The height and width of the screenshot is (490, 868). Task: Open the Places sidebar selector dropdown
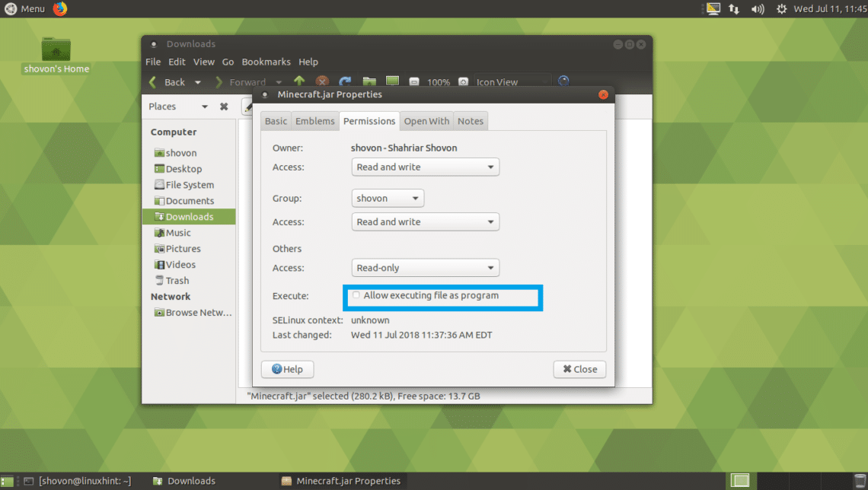point(204,107)
